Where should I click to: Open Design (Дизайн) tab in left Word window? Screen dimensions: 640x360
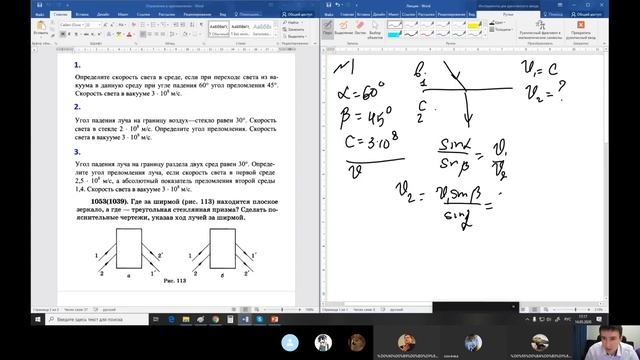click(103, 14)
